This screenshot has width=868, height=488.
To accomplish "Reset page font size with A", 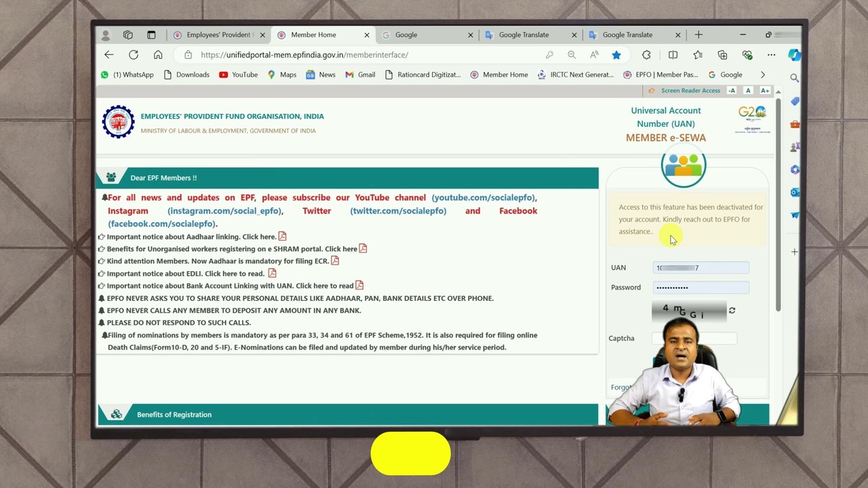I will tap(748, 91).
